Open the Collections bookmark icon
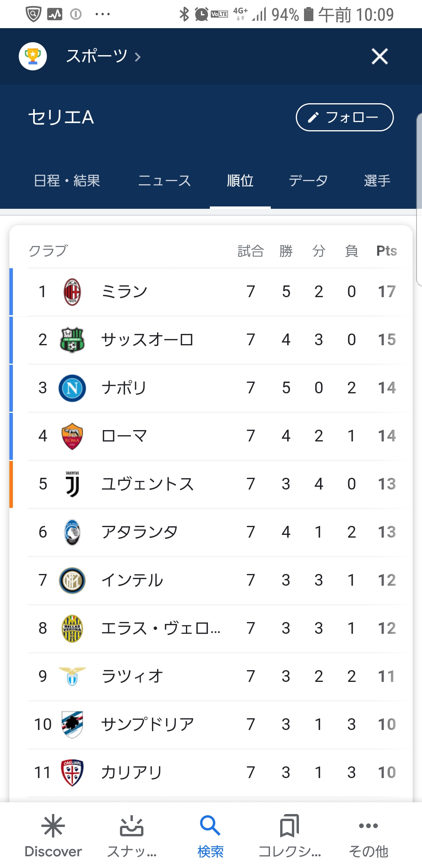This screenshot has width=422, height=868. click(x=290, y=826)
